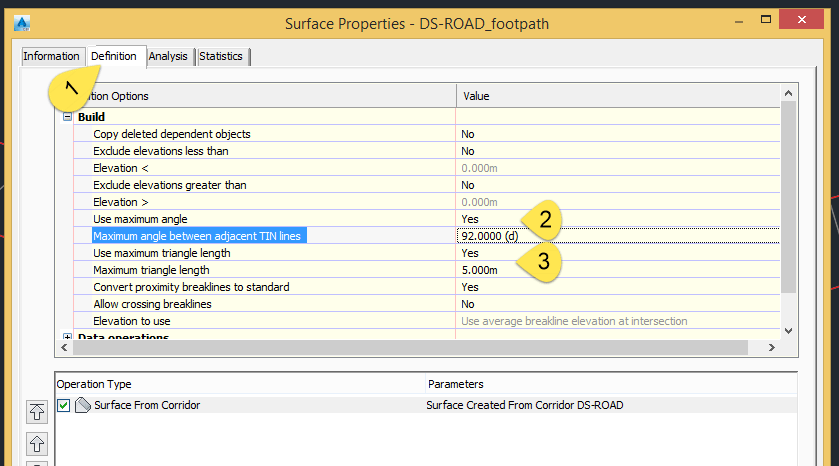The height and width of the screenshot is (466, 839).
Task: Click Yes value for Use maximum angle
Action: 470,219
